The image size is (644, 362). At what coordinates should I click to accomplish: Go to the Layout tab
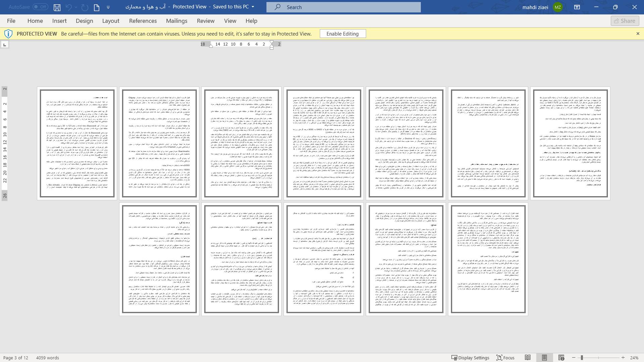click(x=111, y=21)
